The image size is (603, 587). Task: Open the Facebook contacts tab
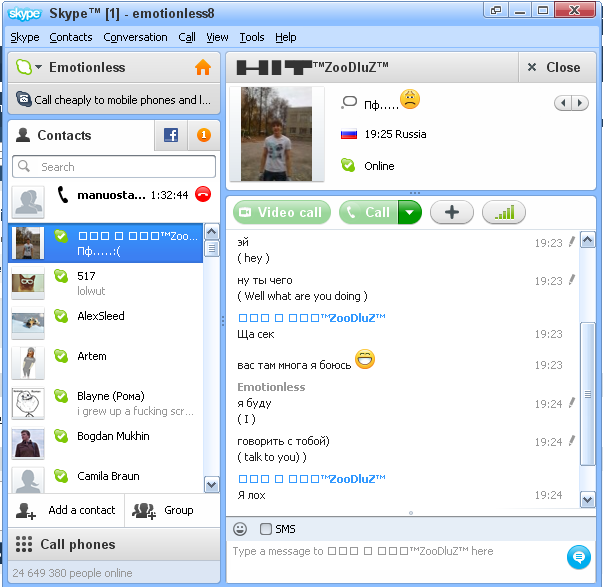point(171,135)
